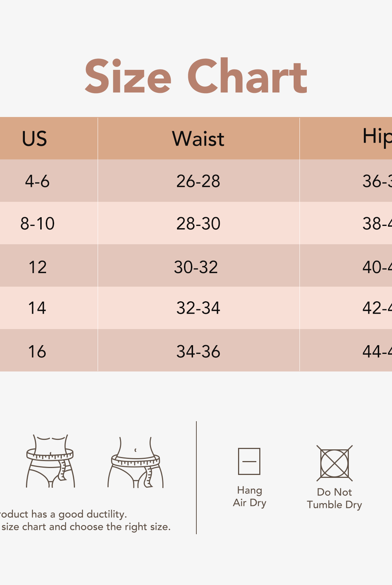Click the Waist column header
The width and height of the screenshot is (392, 585).
pyautogui.click(x=198, y=139)
